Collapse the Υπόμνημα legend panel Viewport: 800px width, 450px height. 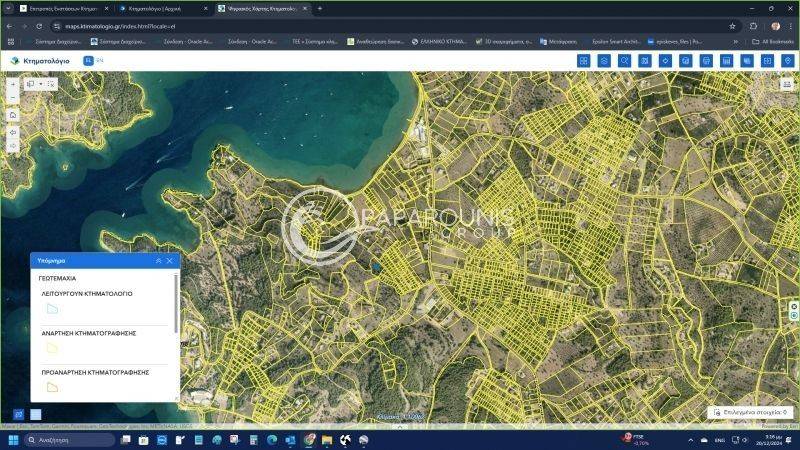pyautogui.click(x=158, y=261)
